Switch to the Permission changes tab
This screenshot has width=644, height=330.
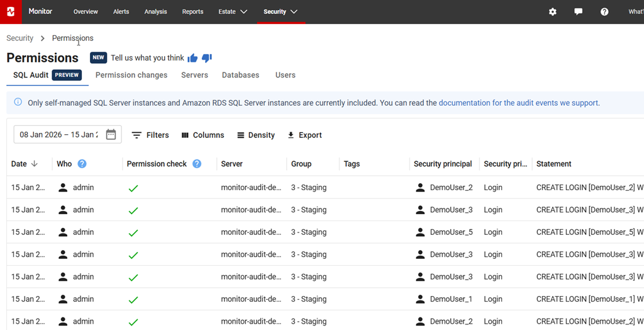[131, 75]
